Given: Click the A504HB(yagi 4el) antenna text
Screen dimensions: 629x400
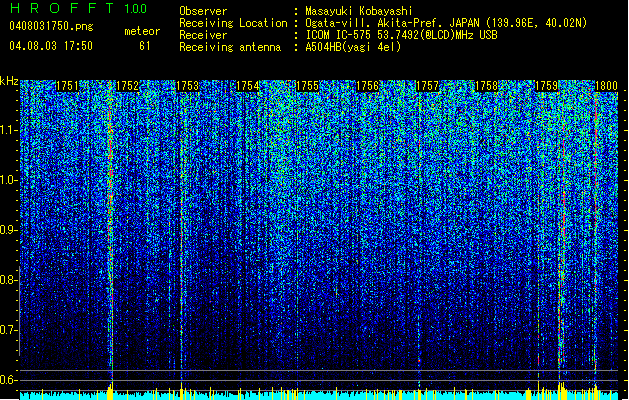Looking at the screenshot, I should pos(353,47).
